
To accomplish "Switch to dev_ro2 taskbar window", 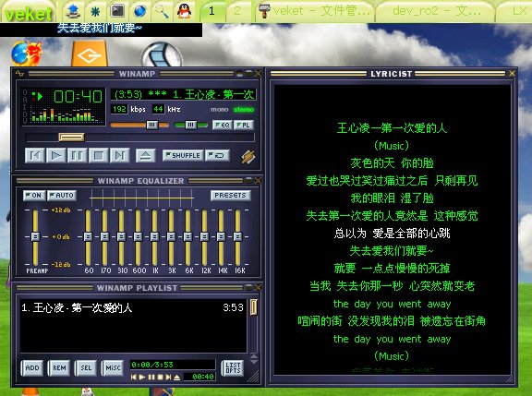I will (x=436, y=11).
